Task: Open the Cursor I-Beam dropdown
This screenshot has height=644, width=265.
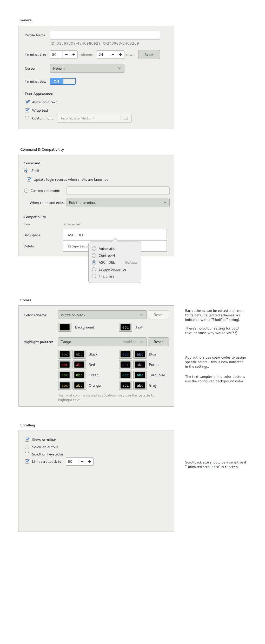Action: click(87, 68)
